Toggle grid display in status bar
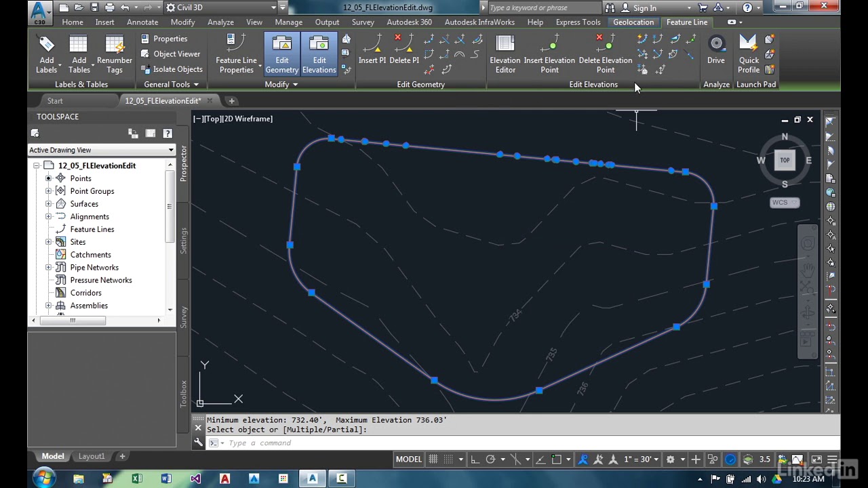 [433, 460]
